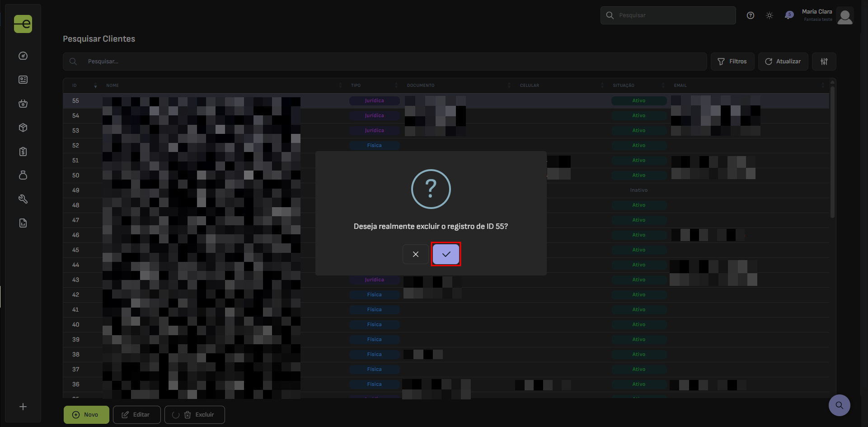Select the row with ID 52

pos(446,146)
